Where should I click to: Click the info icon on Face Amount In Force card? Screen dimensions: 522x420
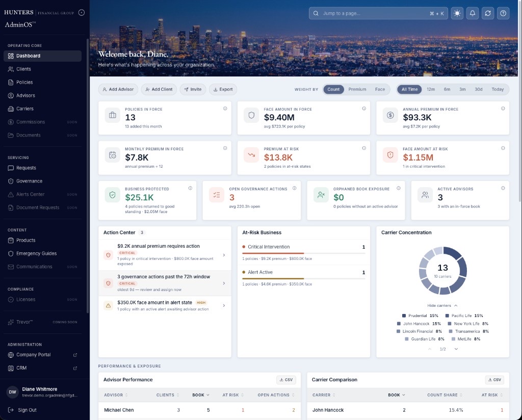pos(364,109)
